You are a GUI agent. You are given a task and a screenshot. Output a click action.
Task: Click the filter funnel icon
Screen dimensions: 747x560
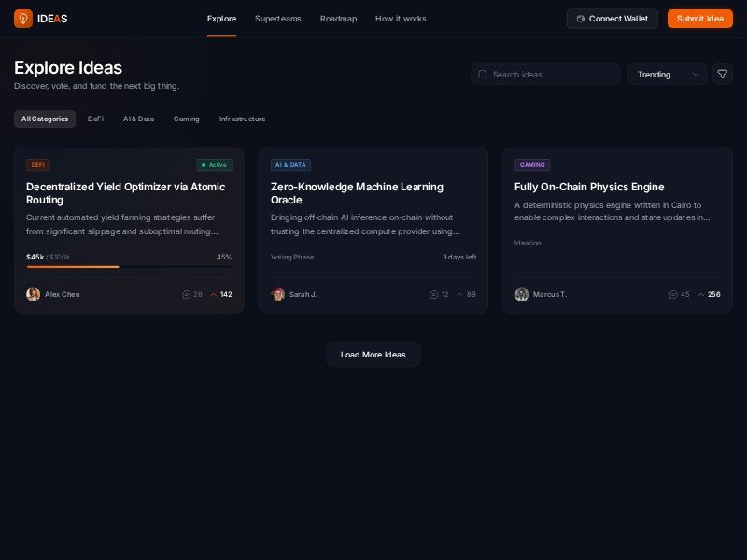click(722, 75)
